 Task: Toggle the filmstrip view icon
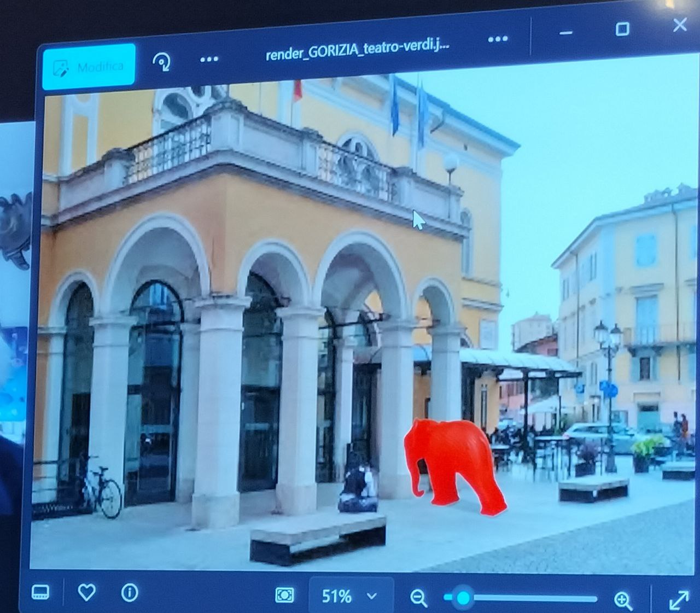point(40,592)
